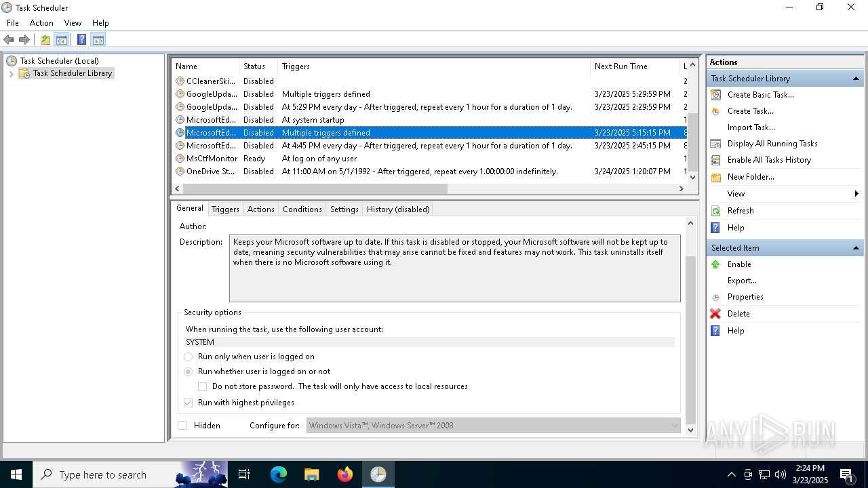
Task: Click the Forward arrow toolbar icon
Action: 24,40
